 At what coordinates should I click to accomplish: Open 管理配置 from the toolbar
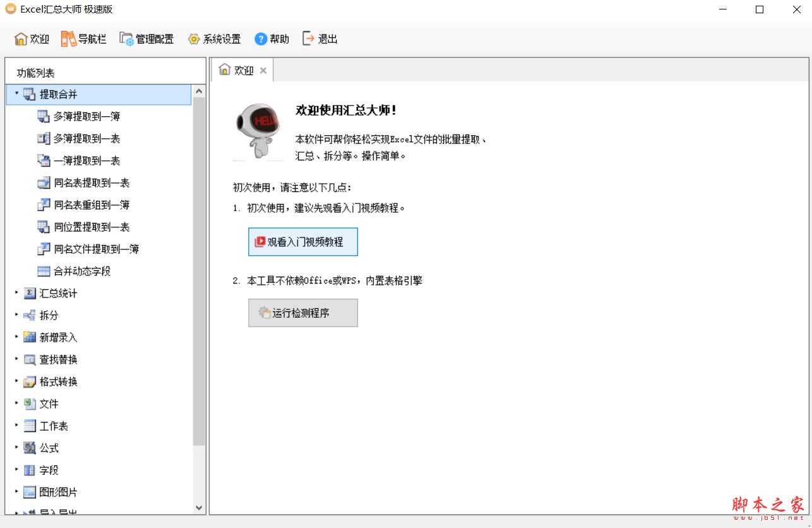point(146,39)
